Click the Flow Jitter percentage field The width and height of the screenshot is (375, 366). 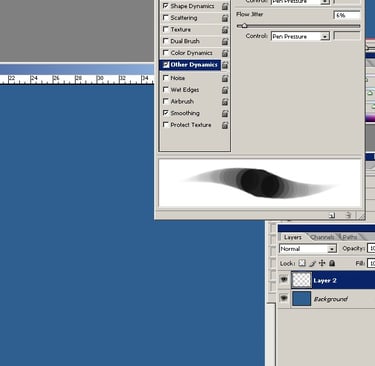(x=347, y=15)
